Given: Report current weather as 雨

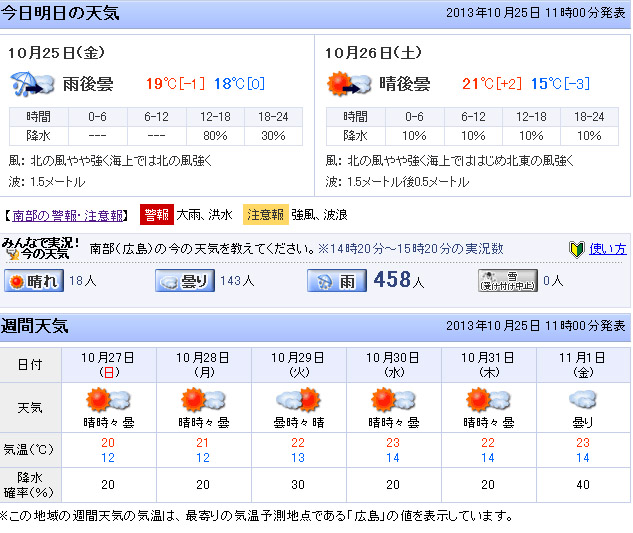Looking at the screenshot, I should point(336,282).
